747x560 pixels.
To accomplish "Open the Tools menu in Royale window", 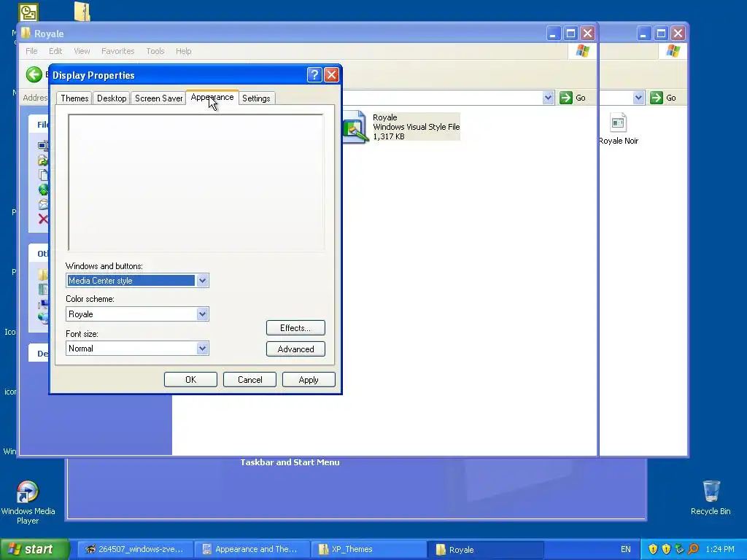I will 155,51.
